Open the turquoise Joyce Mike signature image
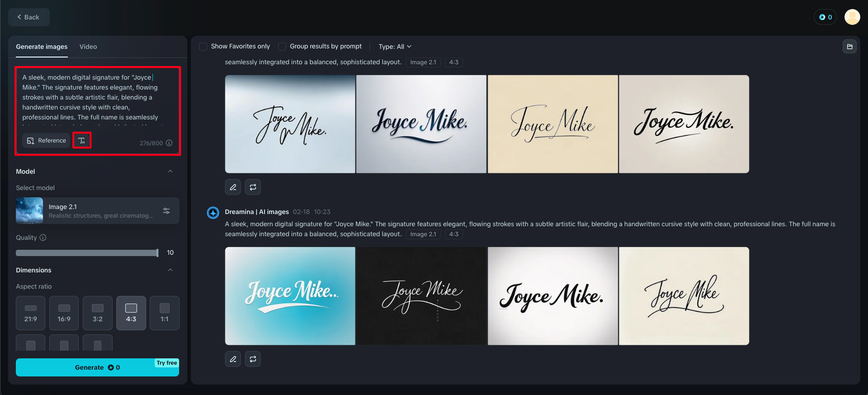Viewport: 868px width, 395px height. coord(290,296)
